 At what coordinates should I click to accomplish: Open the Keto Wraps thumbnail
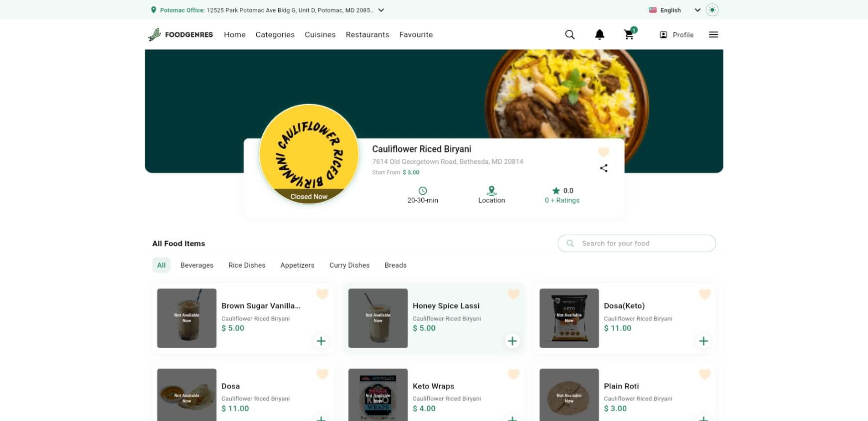point(378,395)
